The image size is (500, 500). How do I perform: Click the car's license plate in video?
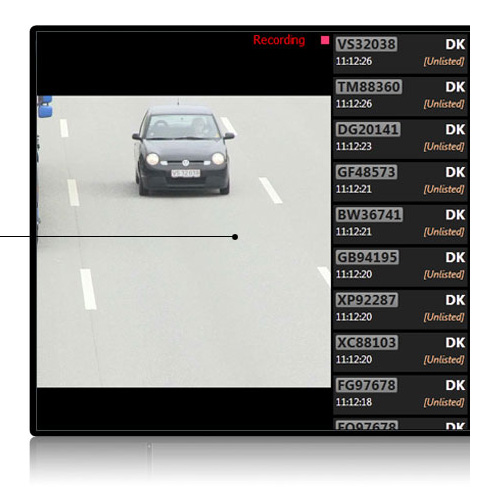pyautogui.click(x=185, y=173)
